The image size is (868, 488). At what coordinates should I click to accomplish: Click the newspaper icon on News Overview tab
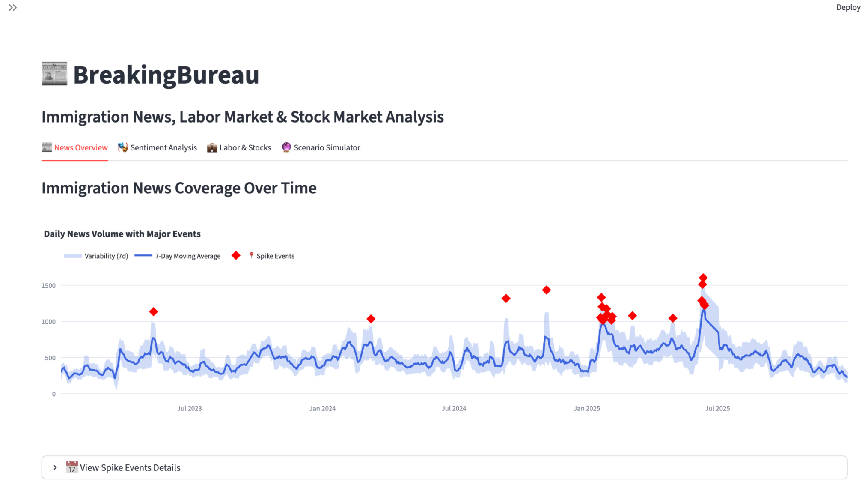[x=47, y=147]
